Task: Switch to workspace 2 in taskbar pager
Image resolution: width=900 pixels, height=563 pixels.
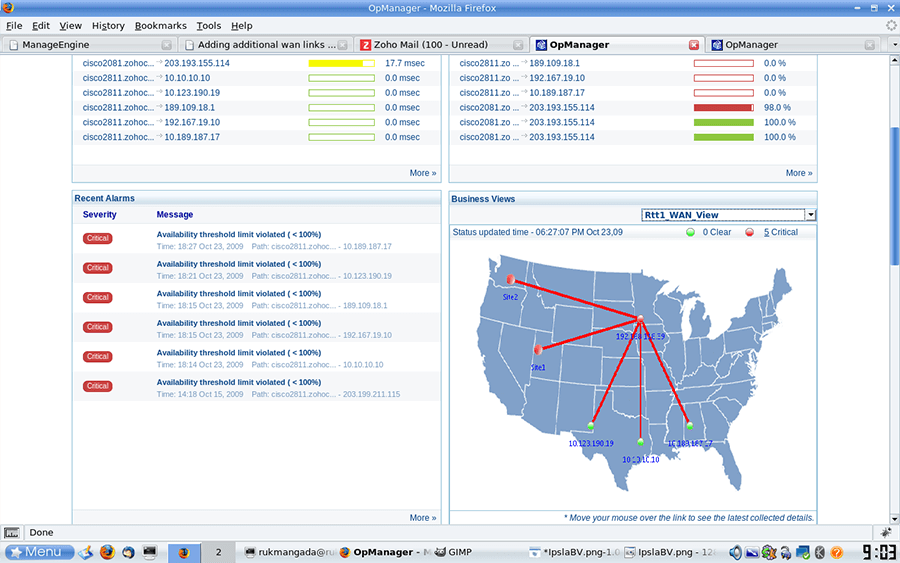Action: point(218,552)
